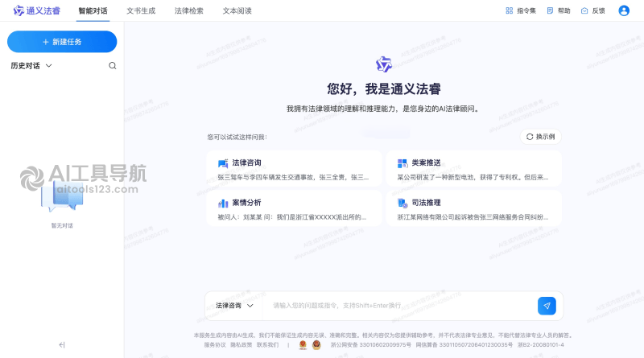Image resolution: width=644 pixels, height=358 pixels.
Task: Open the 网信算备 registration link
Action: coord(464,345)
